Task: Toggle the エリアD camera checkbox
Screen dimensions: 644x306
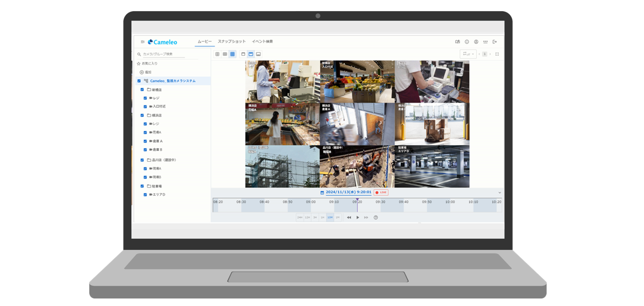Action: (145, 195)
